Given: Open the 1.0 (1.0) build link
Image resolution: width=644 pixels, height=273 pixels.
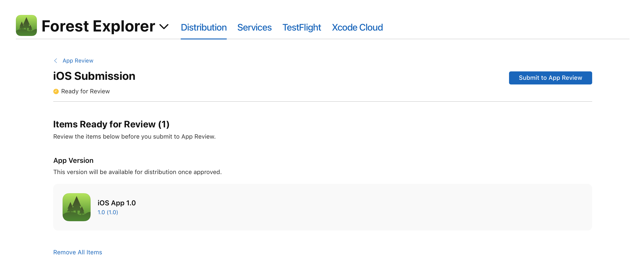Looking at the screenshot, I should (x=108, y=212).
